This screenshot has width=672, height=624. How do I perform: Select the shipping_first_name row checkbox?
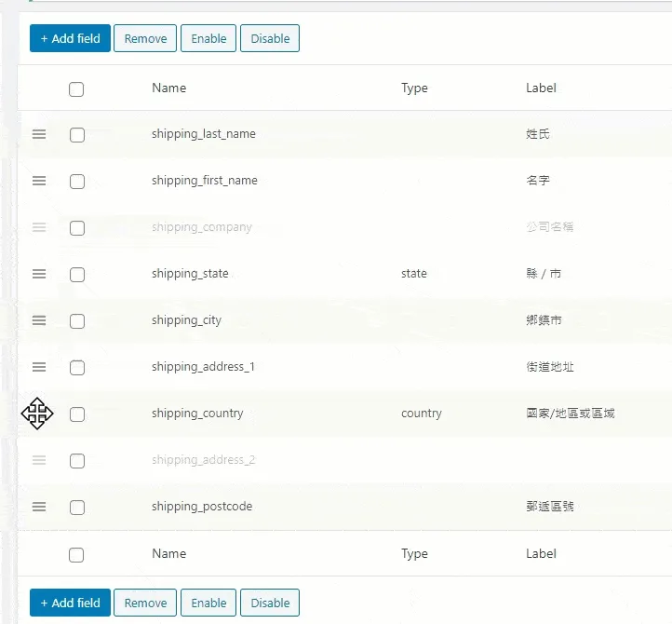click(77, 182)
